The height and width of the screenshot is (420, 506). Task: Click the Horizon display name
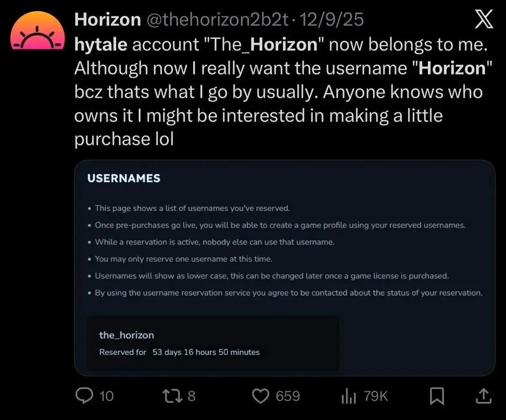coord(107,20)
